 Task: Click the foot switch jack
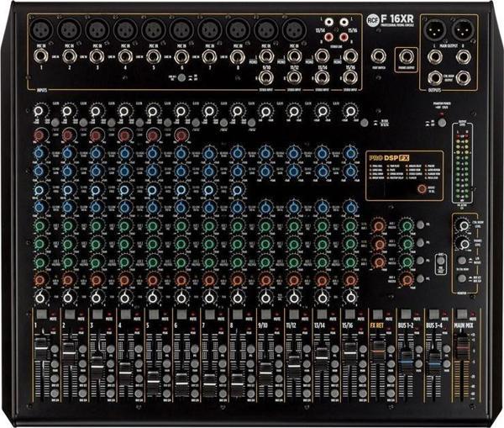[379, 56]
